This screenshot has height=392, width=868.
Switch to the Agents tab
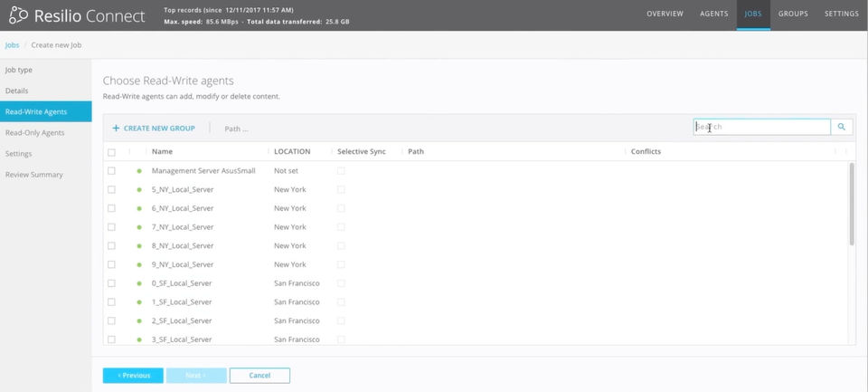coord(714,14)
